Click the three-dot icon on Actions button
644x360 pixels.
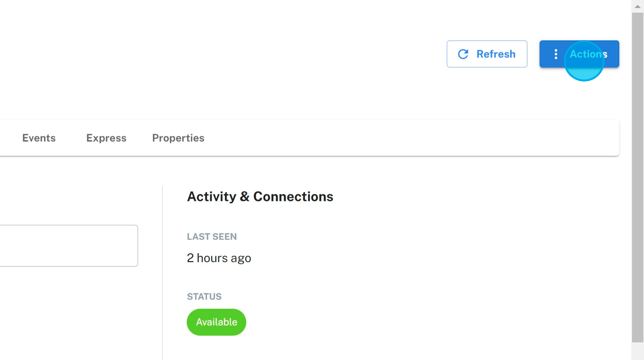coord(555,54)
